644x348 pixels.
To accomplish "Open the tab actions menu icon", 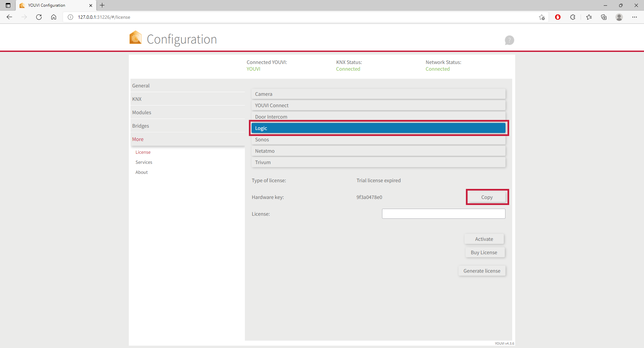I will coord(8,5).
